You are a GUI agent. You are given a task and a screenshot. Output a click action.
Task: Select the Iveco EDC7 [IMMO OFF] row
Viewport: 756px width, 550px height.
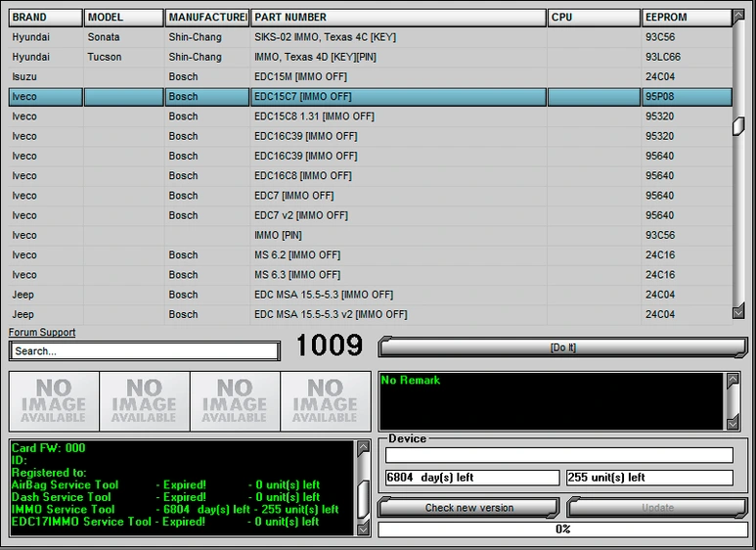point(371,196)
